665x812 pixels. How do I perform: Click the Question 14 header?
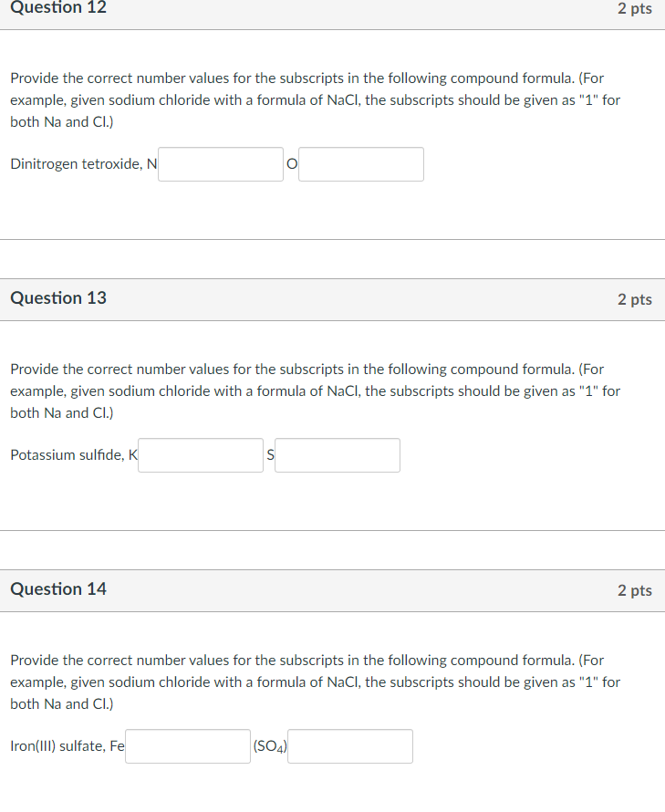click(58, 589)
